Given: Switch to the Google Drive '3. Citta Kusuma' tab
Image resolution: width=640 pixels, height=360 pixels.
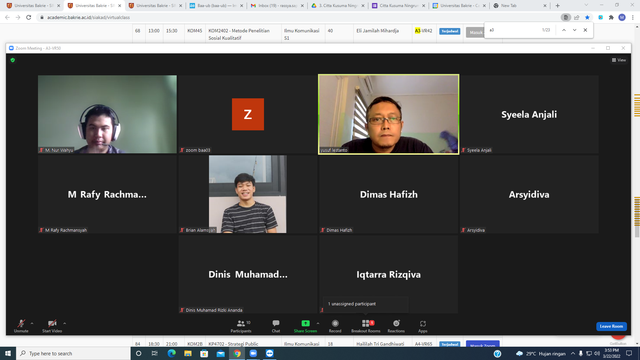Looking at the screenshot, I should pos(338,6).
